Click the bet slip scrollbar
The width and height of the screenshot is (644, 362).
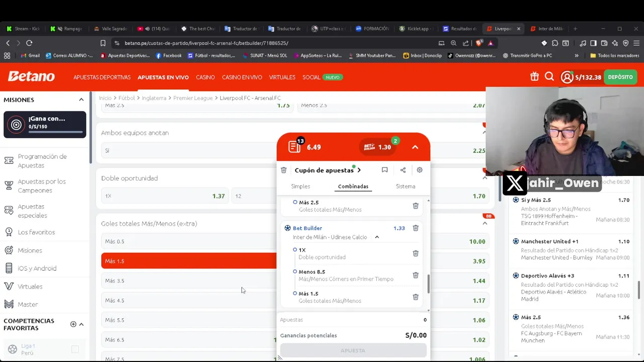coord(428,284)
